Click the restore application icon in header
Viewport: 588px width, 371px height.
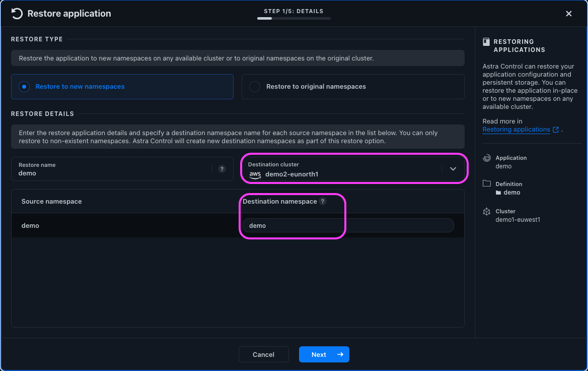(17, 14)
